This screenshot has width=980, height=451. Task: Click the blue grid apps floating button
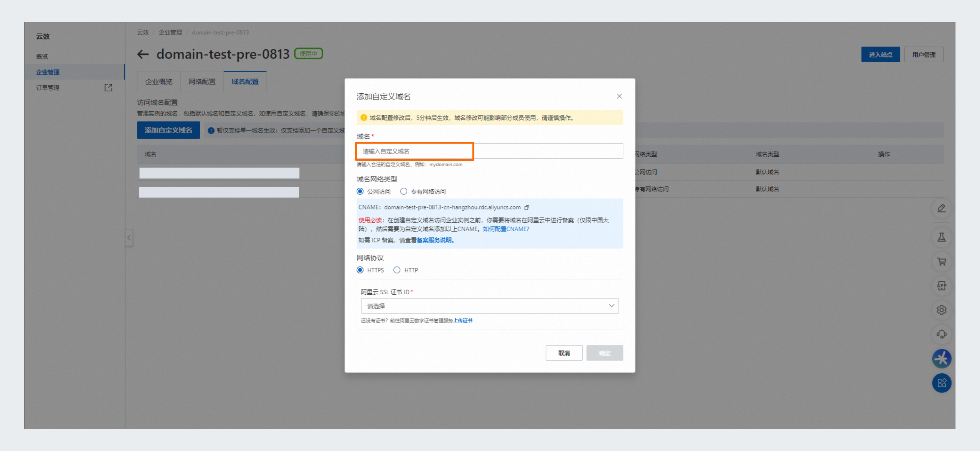[942, 383]
